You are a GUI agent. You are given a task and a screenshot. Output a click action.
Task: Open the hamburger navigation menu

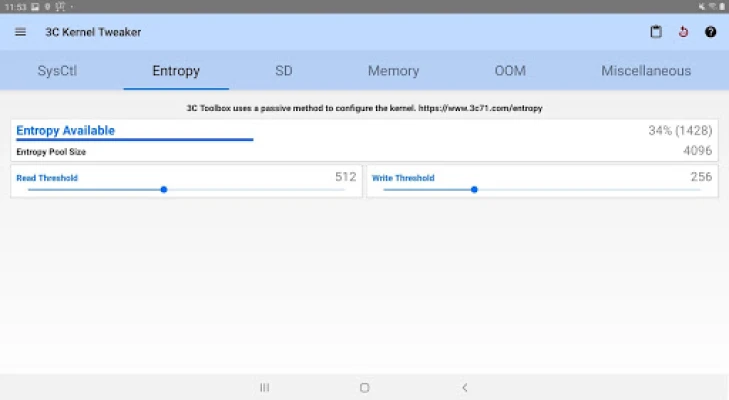[x=20, y=32]
